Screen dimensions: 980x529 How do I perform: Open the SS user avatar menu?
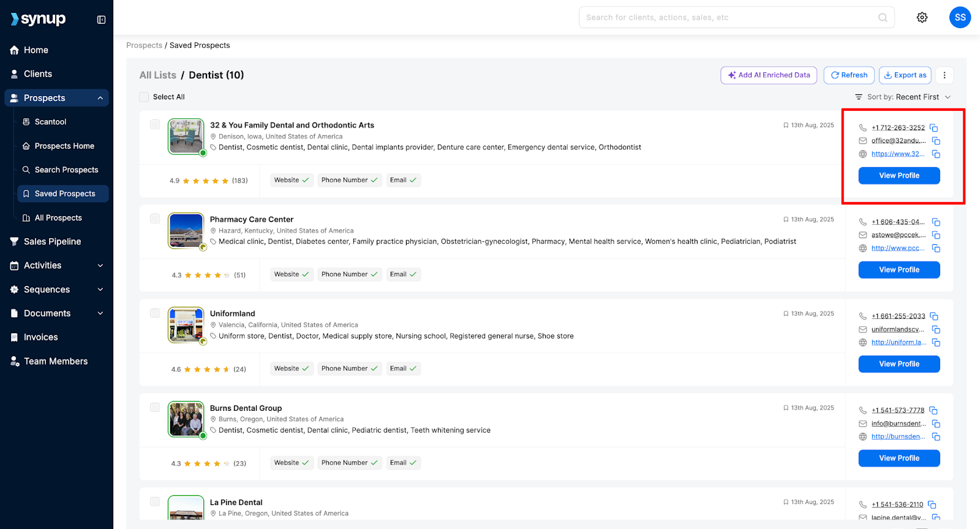[960, 18]
